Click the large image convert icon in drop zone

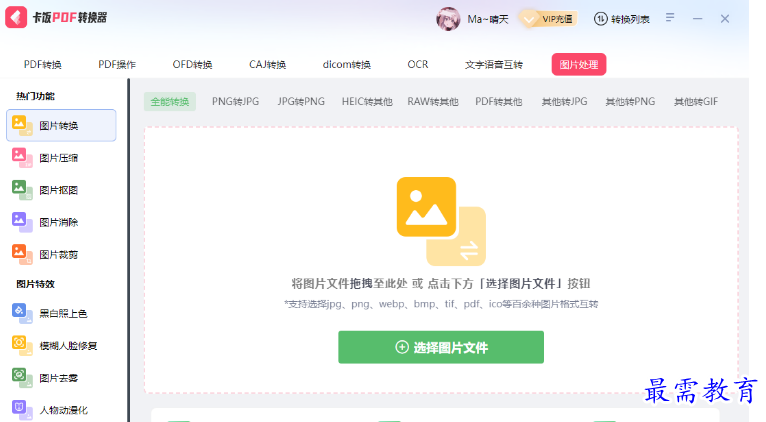(441, 221)
